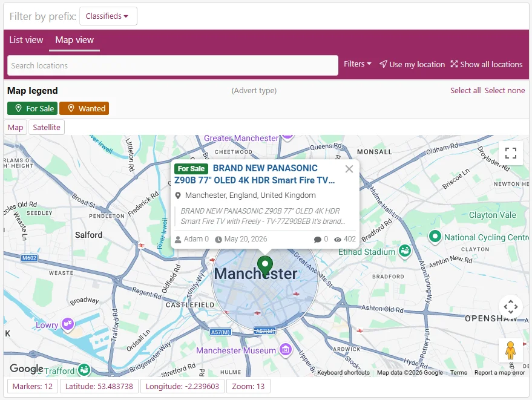Expand the Filters dropdown
The image size is (532, 400).
coord(358,64)
